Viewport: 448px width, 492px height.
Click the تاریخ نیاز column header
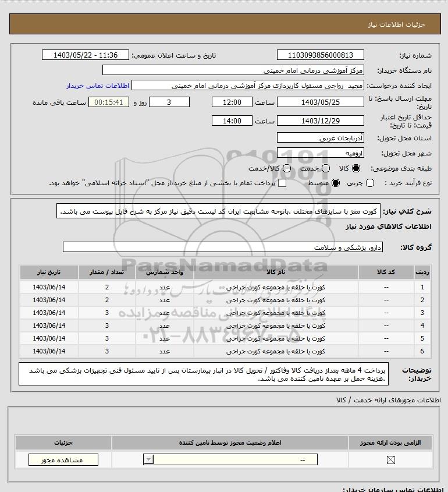(49, 272)
